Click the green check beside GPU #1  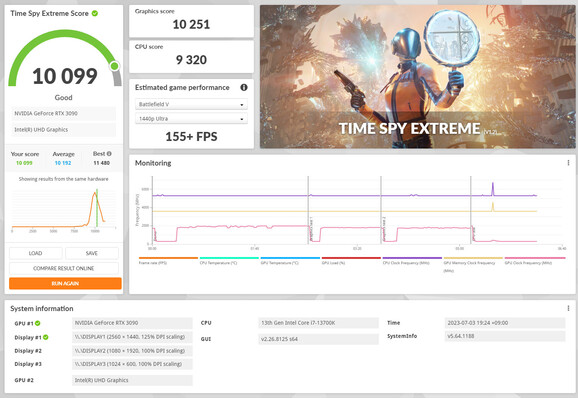point(38,323)
